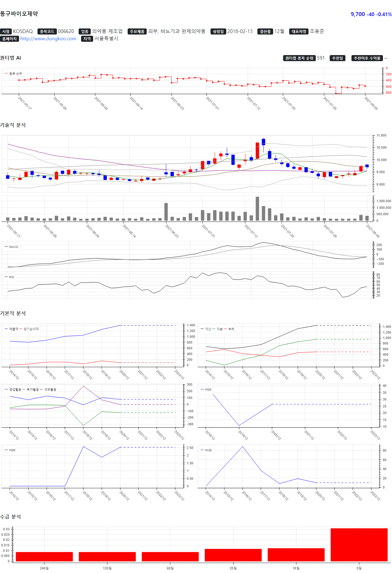Toggle the PBR legend entry
This screenshot has width=392, height=573.
pos(10,450)
